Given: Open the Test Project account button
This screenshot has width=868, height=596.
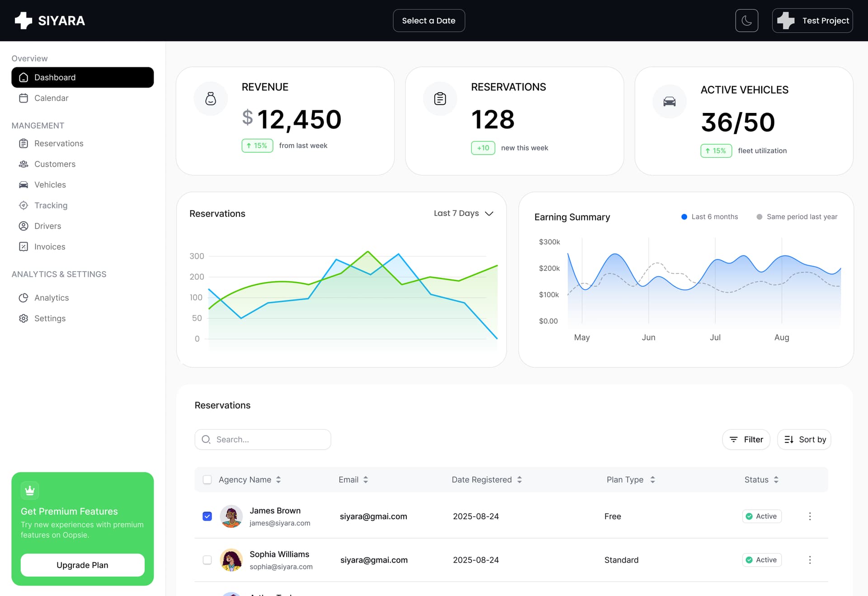Looking at the screenshot, I should (x=812, y=20).
